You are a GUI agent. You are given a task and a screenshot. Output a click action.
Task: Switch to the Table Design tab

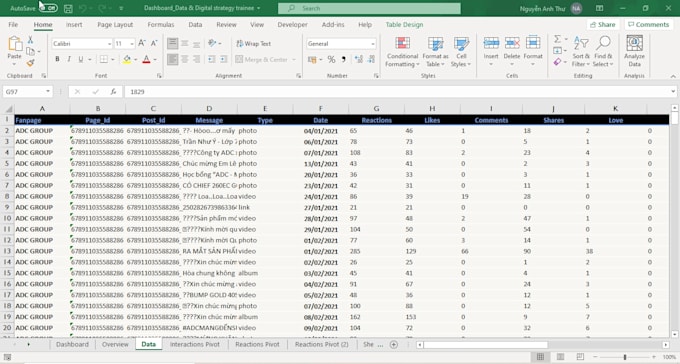point(404,25)
